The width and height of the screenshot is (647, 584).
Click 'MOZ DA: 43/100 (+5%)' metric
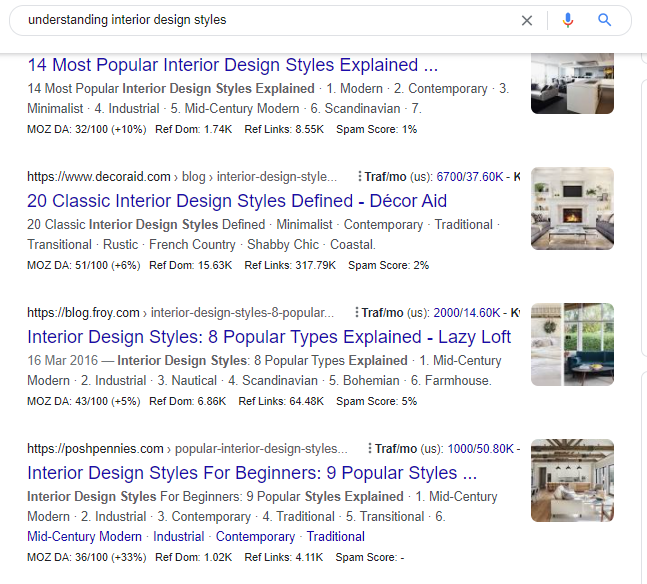click(84, 401)
